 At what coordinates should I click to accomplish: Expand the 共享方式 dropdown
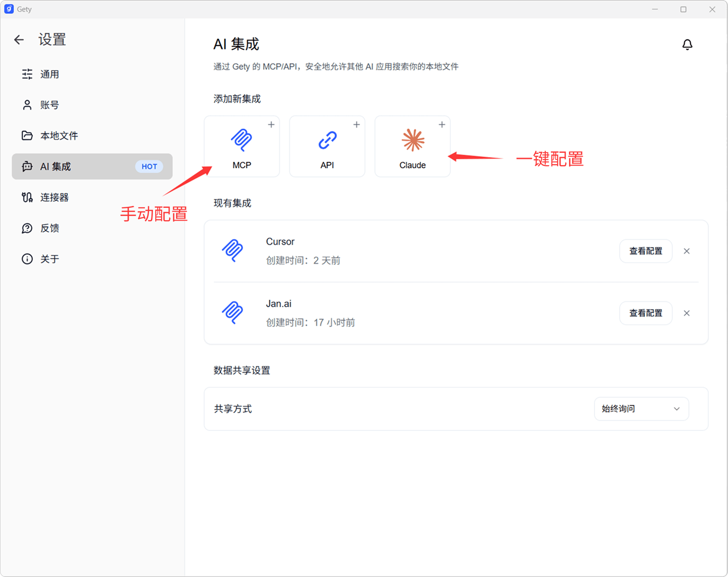[x=641, y=409]
